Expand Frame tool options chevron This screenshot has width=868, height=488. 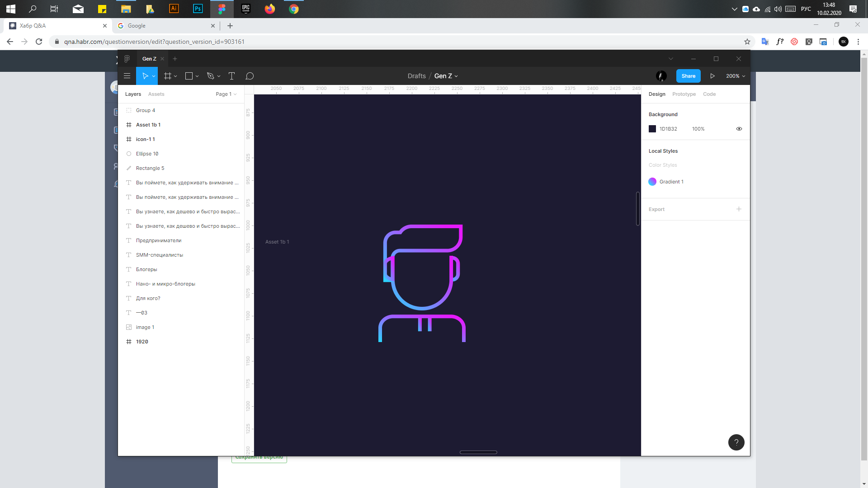[x=175, y=76]
